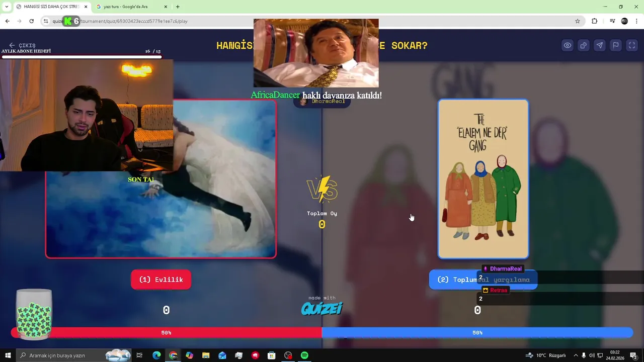Expand the hidden system tray icons chevron
The image size is (644, 362).
click(576, 355)
